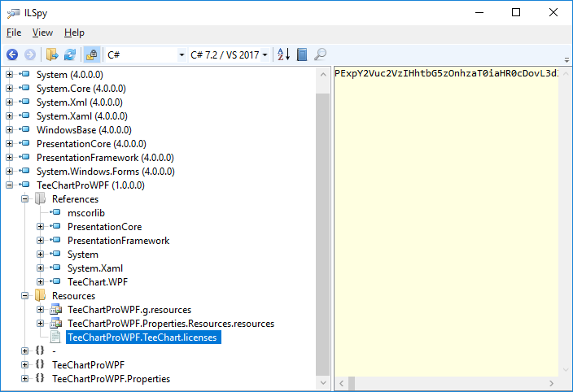Select the TeeChart.WPF reference

[98, 282]
